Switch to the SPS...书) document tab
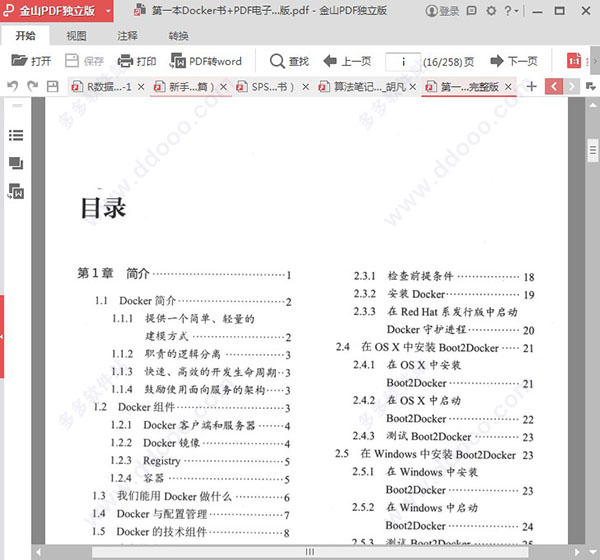Image resolution: width=600 pixels, height=560 pixels. 266,87
